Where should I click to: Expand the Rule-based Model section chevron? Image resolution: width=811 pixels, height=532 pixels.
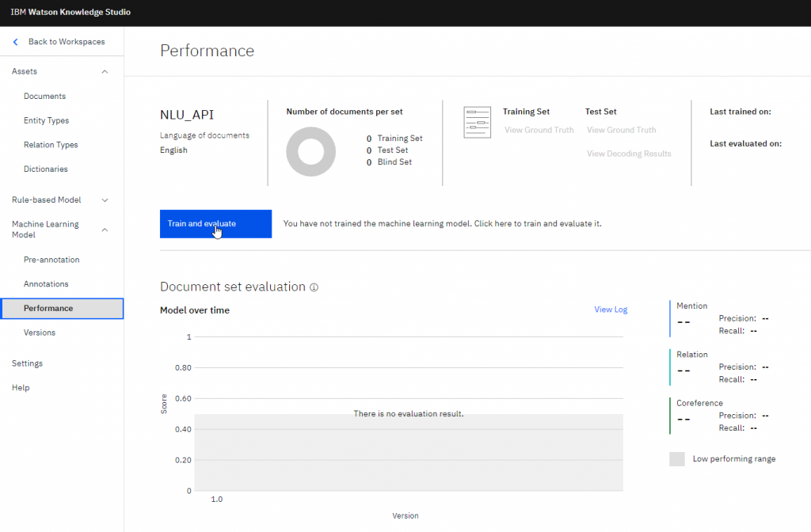pos(105,200)
